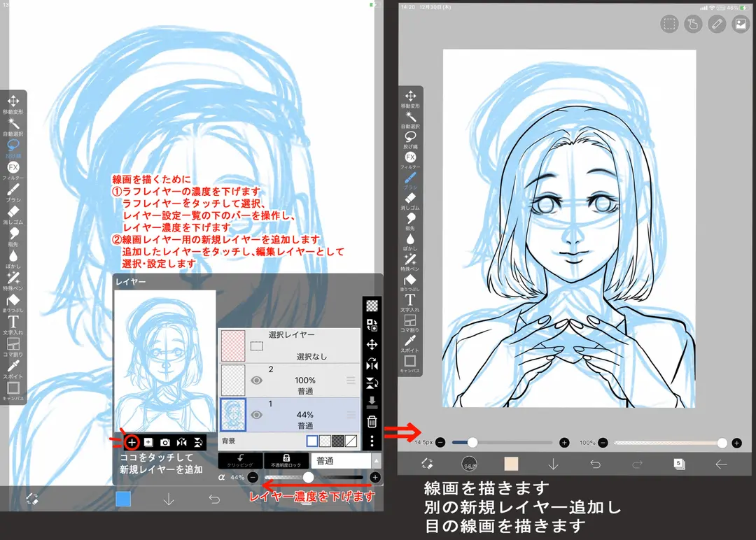Select the 投げ縄 lasso tool in left toolbar
Viewport: 756px width, 540px height.
[x=13, y=148]
